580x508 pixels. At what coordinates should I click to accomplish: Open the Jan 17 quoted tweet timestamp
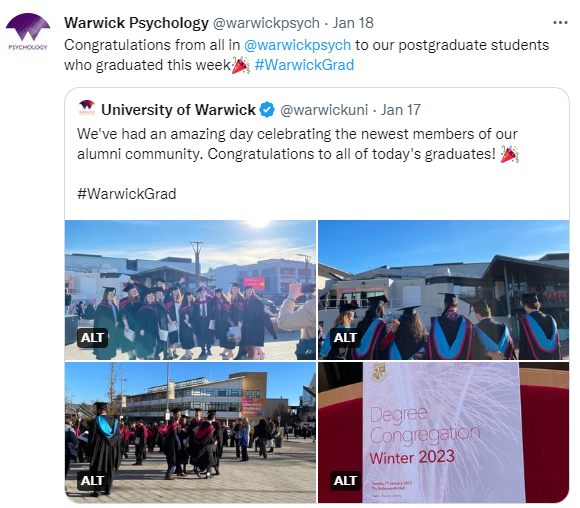(401, 110)
